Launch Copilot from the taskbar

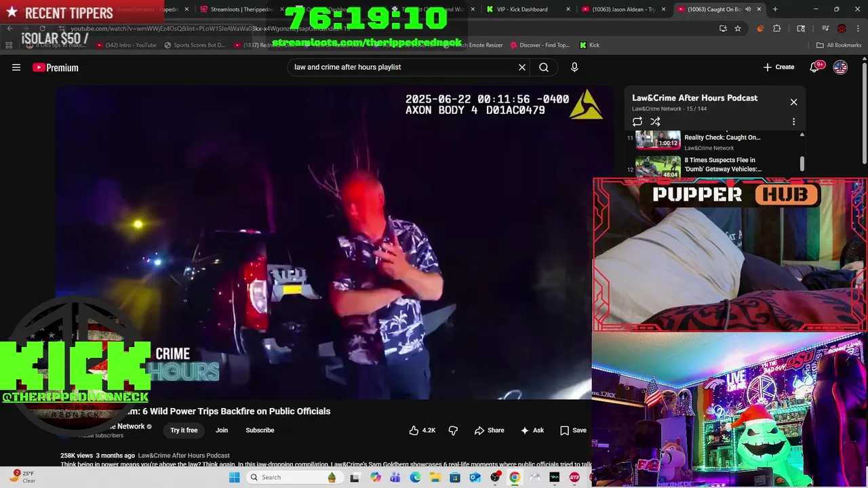point(376,477)
